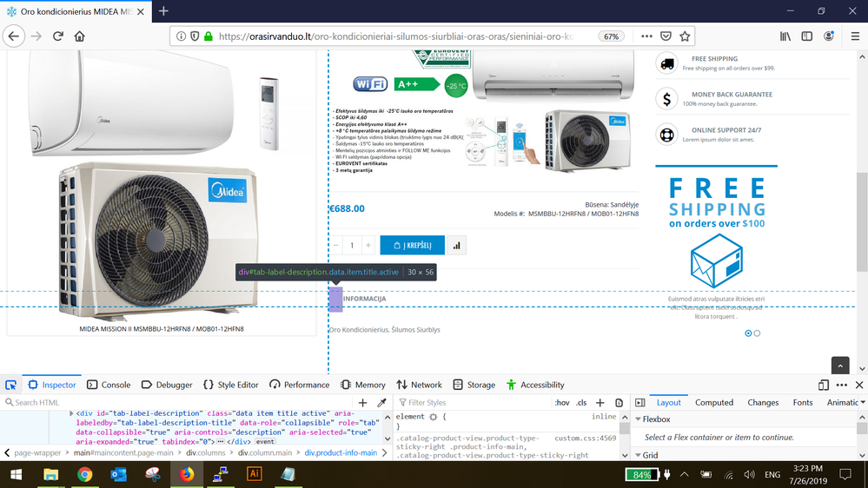
Task: Open Firefox hamburger menu
Action: tap(855, 36)
